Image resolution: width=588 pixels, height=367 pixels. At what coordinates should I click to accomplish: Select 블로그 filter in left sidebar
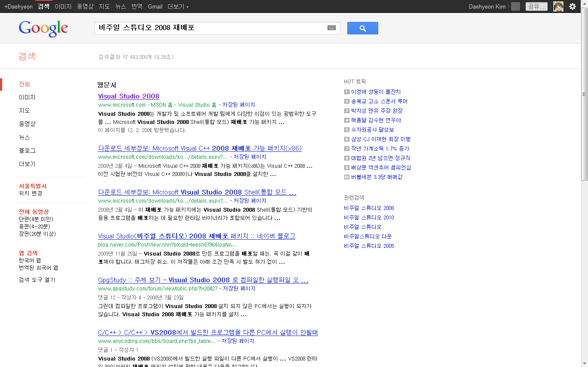[27, 151]
